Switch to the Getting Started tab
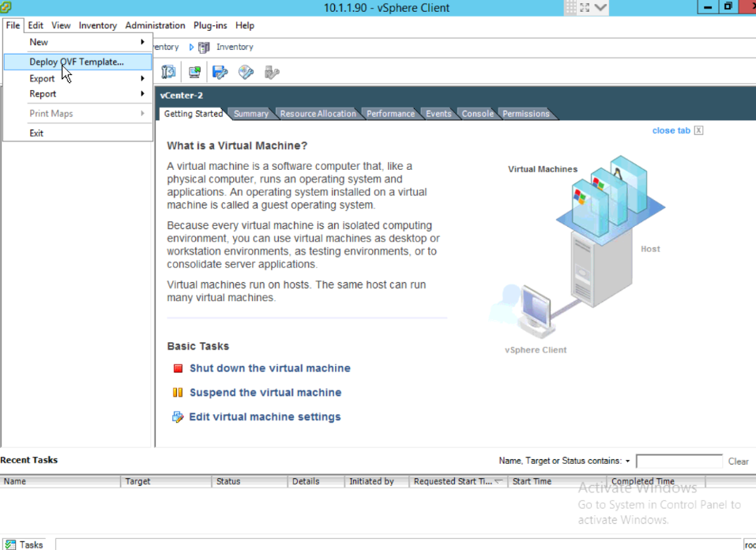 (194, 113)
